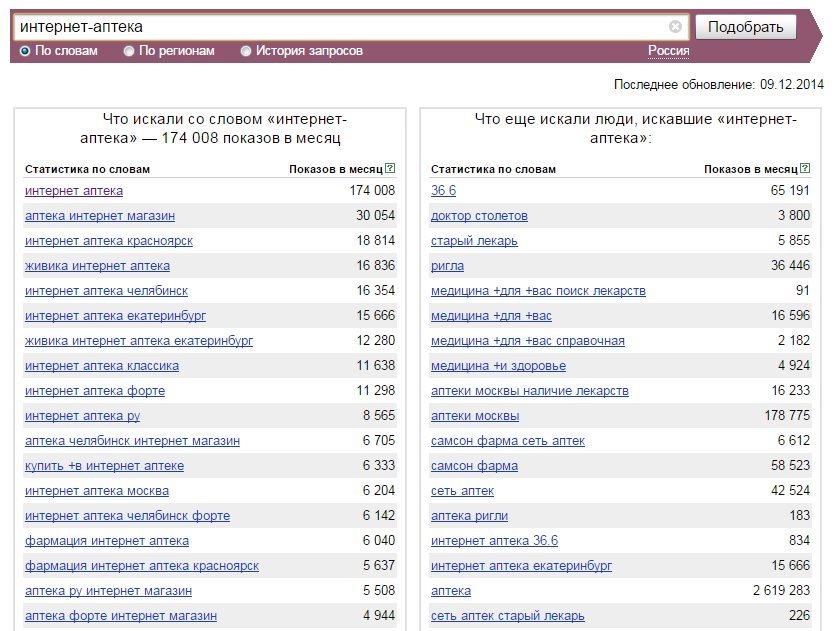Clear the search field with the X icon
This screenshot has width=836, height=631.
pos(675,27)
